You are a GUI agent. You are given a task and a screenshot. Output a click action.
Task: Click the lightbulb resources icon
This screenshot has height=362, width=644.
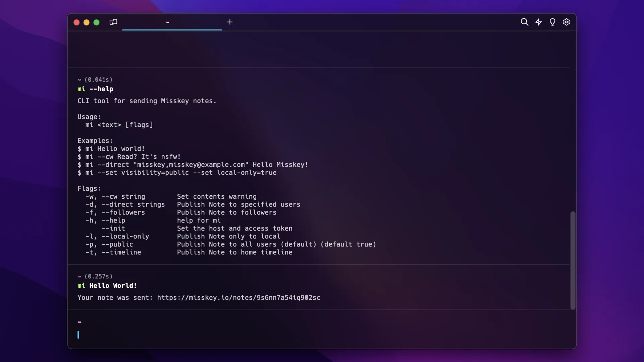pyautogui.click(x=552, y=22)
